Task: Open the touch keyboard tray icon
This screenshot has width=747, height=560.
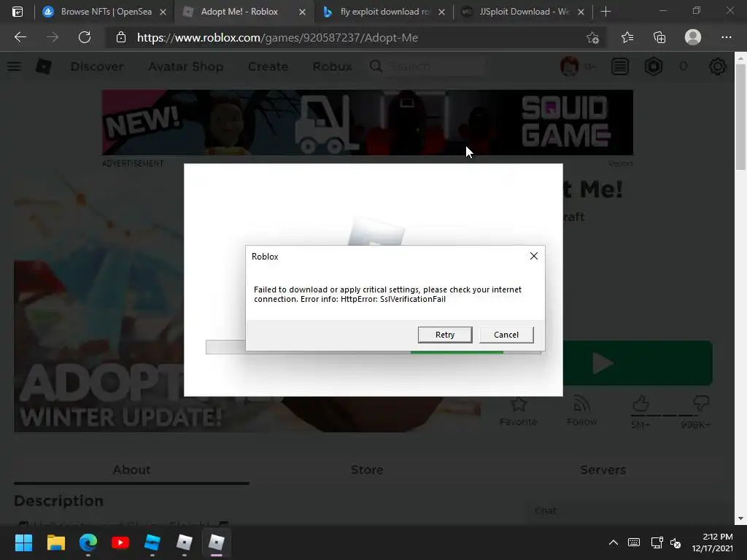Action: (x=634, y=542)
